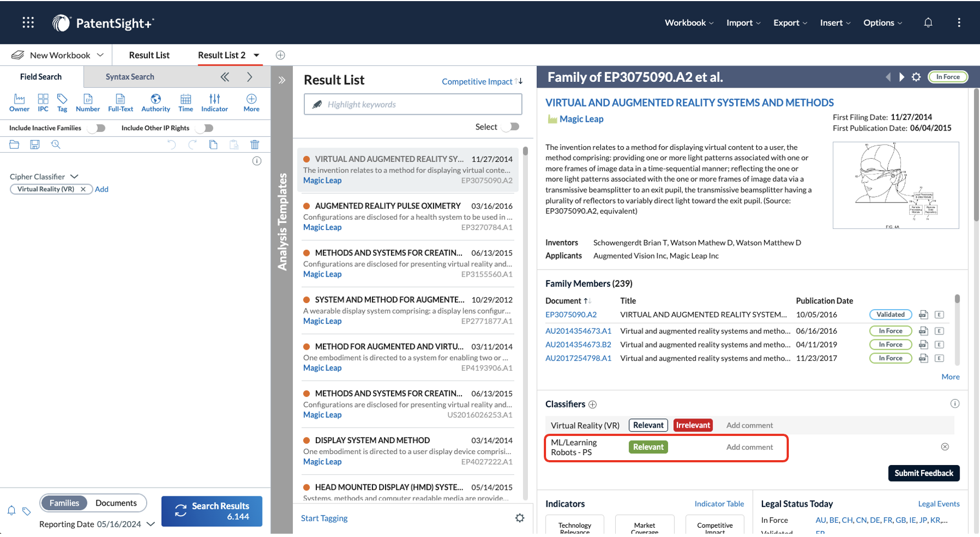Image resolution: width=980 pixels, height=537 pixels.
Task: Toggle Include Inactive Families
Action: pos(97,128)
